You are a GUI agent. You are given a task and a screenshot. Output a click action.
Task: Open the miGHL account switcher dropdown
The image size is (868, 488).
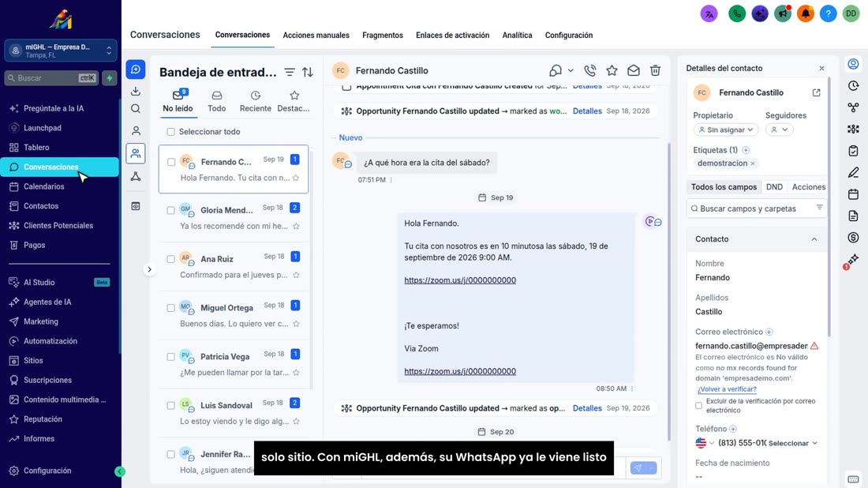(x=61, y=51)
